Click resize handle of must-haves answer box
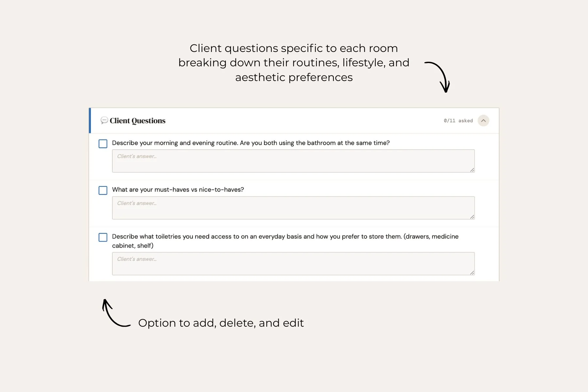Viewport: 588px width, 392px height. 472,217
